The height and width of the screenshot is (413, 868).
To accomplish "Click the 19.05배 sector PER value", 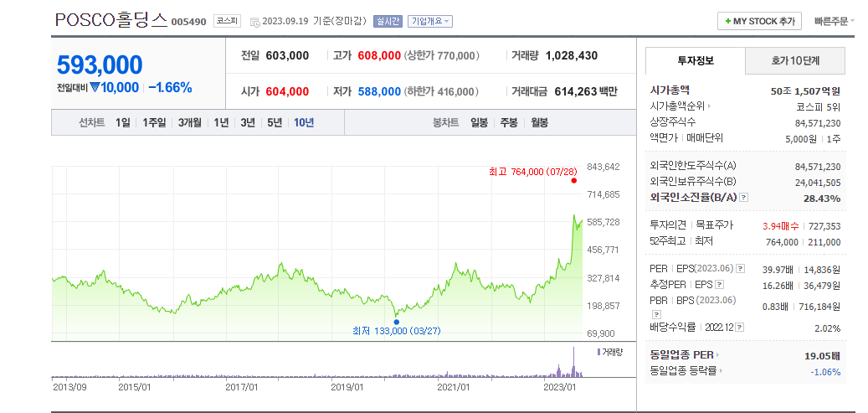I will 822,355.
